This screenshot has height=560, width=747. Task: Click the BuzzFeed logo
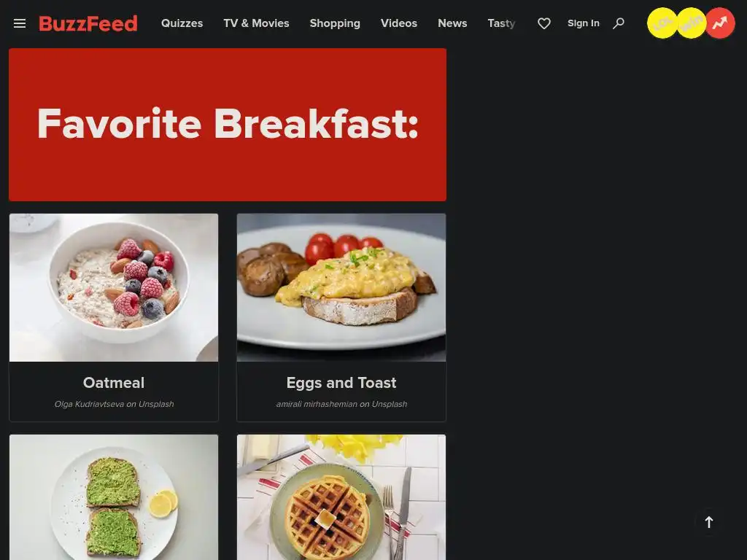click(88, 23)
